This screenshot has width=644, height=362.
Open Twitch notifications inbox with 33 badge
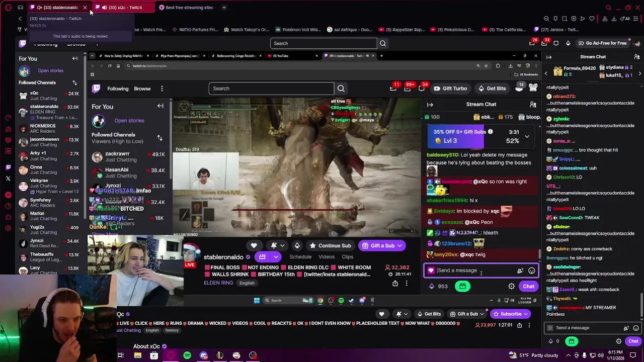pos(544,43)
